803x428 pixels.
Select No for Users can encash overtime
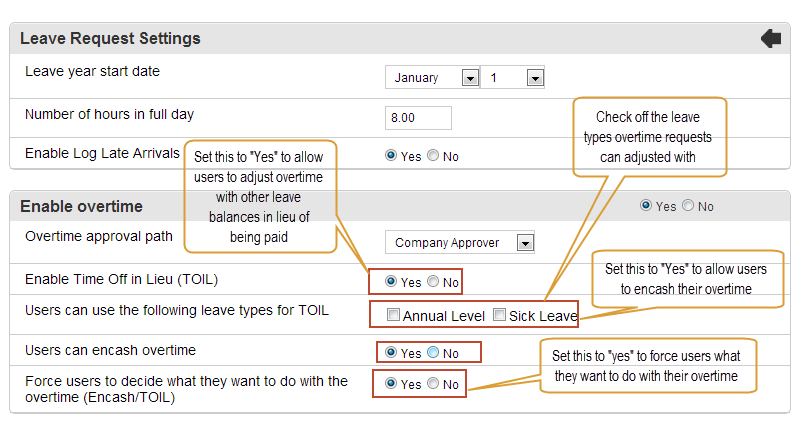click(x=433, y=352)
